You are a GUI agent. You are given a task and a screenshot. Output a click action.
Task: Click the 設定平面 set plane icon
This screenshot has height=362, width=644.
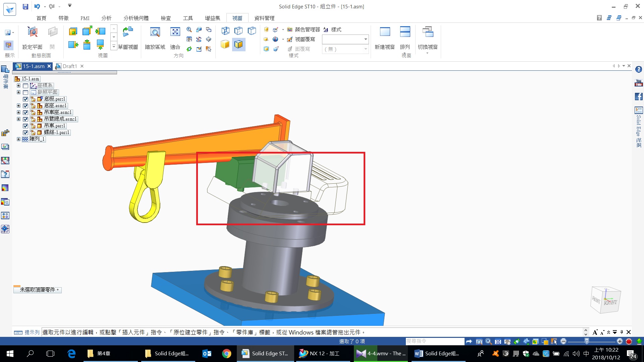pos(33,33)
